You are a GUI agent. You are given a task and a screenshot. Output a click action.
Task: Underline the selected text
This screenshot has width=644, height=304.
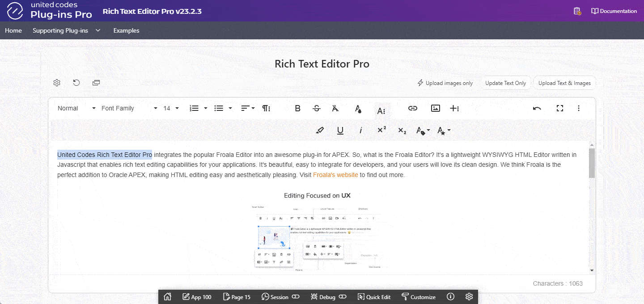tap(340, 130)
